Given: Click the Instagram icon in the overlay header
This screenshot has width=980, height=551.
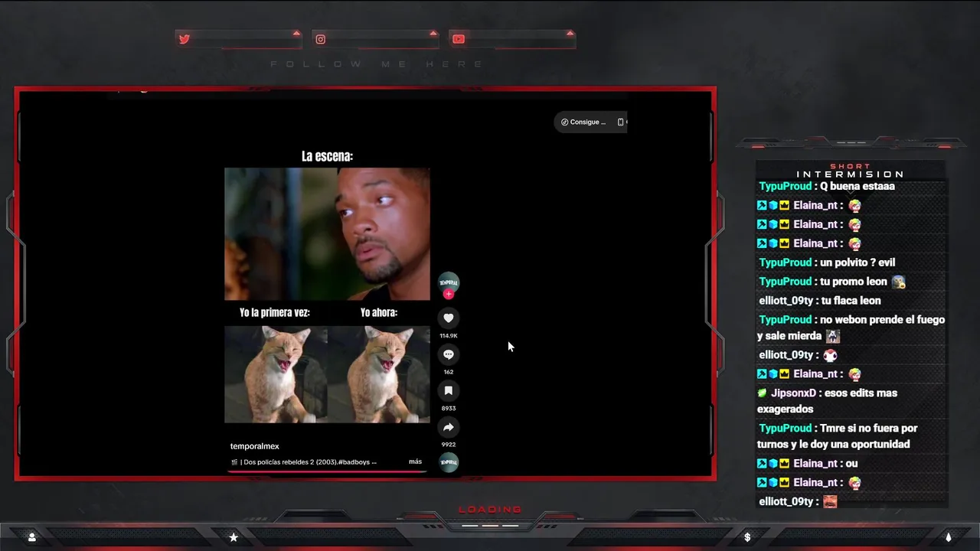Looking at the screenshot, I should point(321,39).
